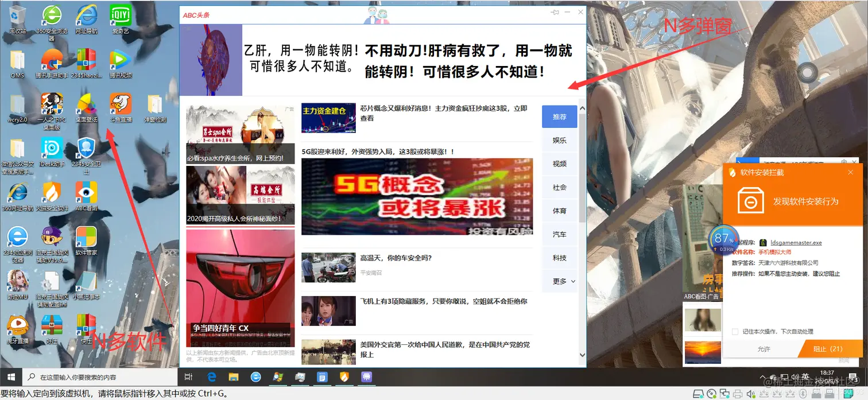Open the 微信公众号文章搜索助手 folder

pyautogui.click(x=18, y=156)
